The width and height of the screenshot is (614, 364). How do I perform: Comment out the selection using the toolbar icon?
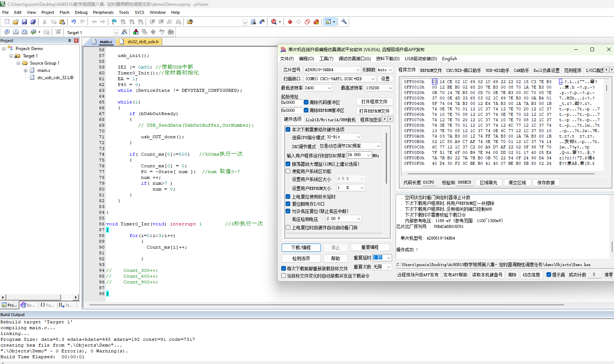(x=170, y=22)
